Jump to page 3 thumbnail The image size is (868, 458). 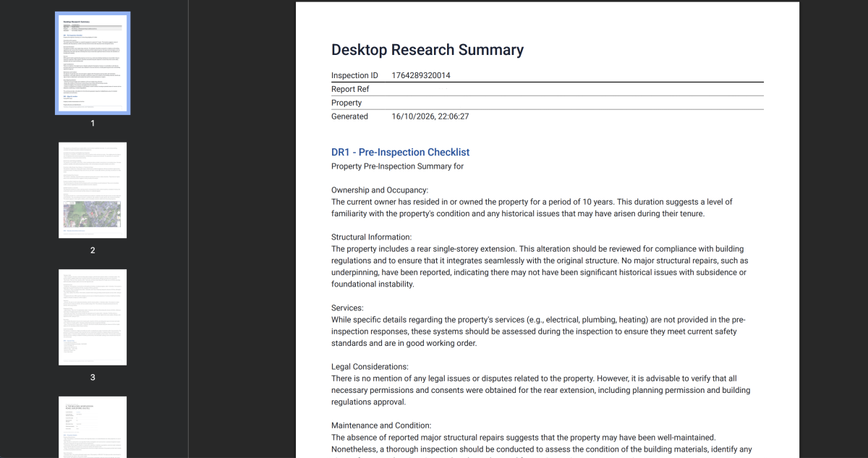93,317
